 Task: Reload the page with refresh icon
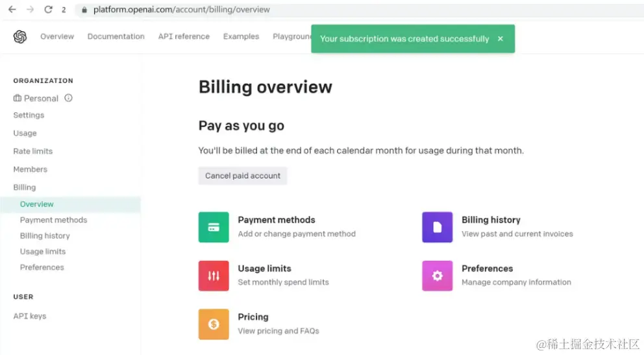coord(48,10)
